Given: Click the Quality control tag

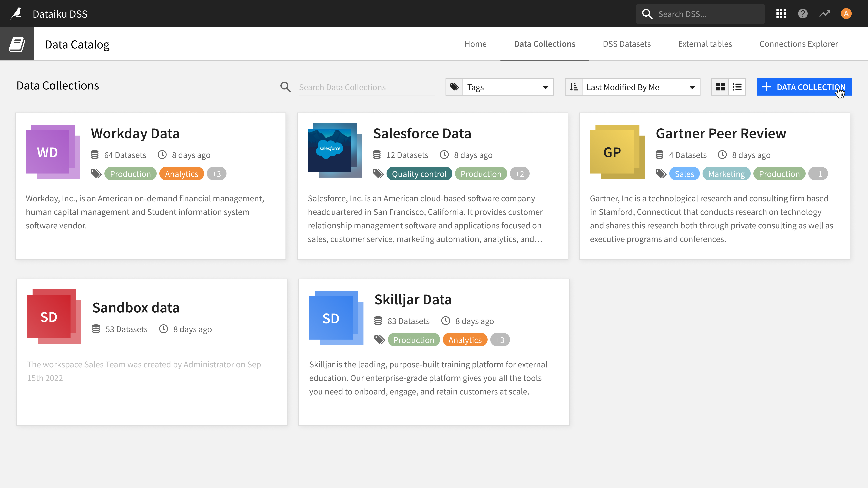Looking at the screenshot, I should pyautogui.click(x=419, y=174).
